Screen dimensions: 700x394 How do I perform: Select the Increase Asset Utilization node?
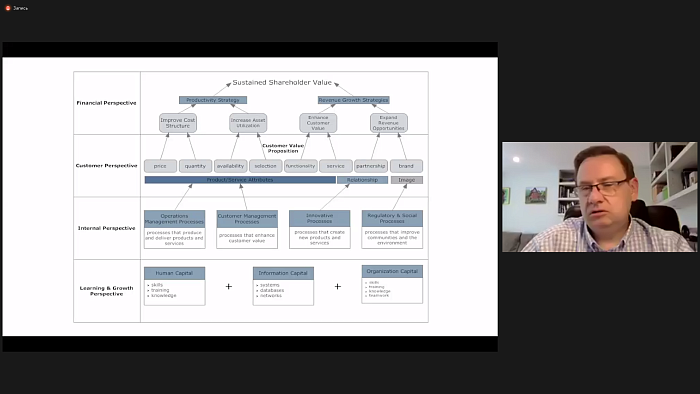click(248, 123)
